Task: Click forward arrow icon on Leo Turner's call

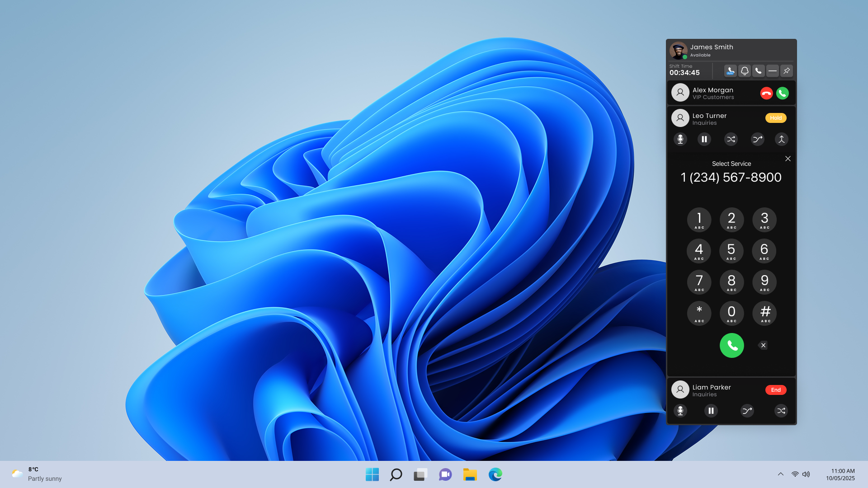Action: tap(757, 139)
